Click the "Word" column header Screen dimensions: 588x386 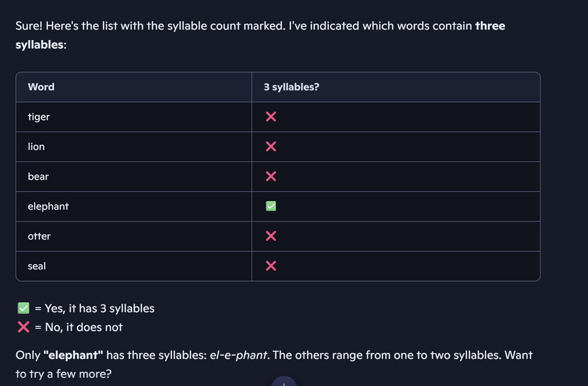pyautogui.click(x=41, y=87)
